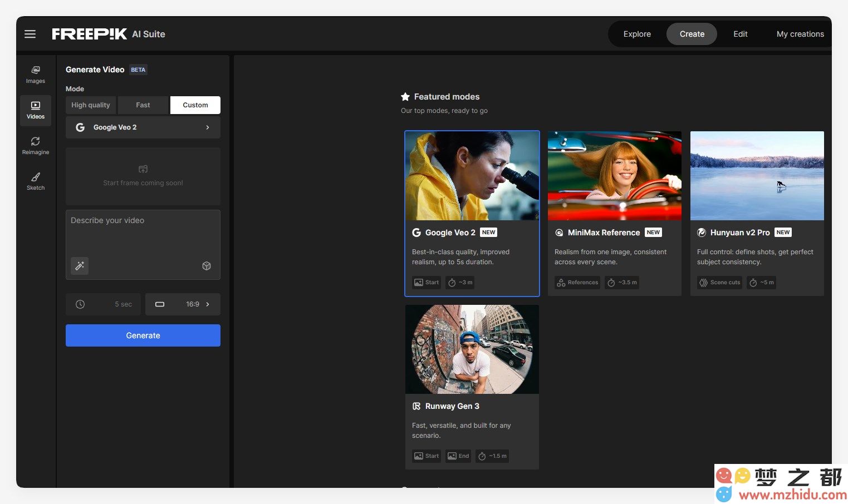Open the 16:9 aspect ratio selector

pyautogui.click(x=183, y=304)
